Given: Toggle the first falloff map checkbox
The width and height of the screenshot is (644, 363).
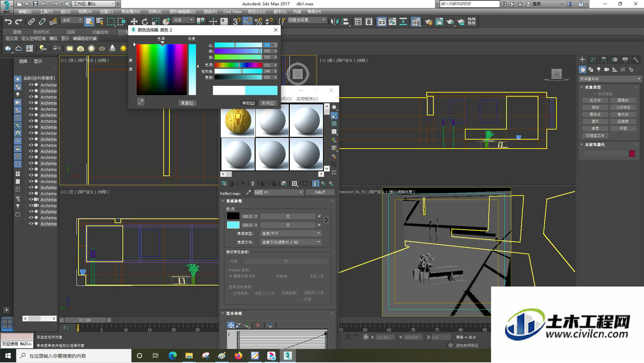Looking at the screenshot, I should (x=319, y=216).
